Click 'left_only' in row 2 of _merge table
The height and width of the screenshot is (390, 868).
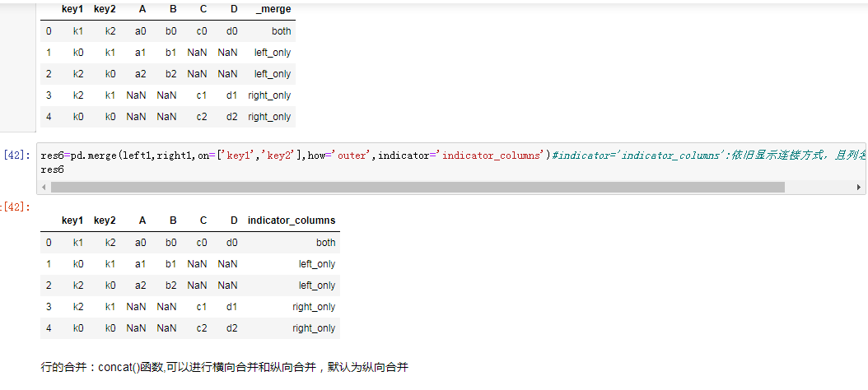click(x=273, y=74)
